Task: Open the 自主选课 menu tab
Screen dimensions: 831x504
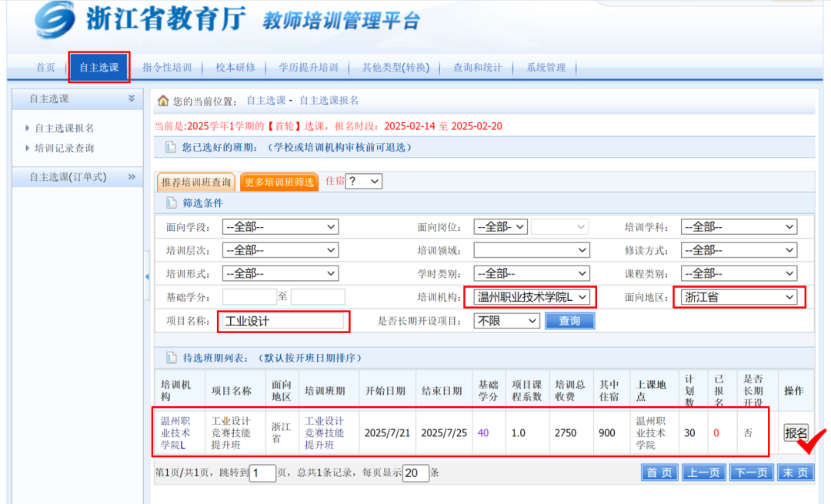Action: coord(99,67)
